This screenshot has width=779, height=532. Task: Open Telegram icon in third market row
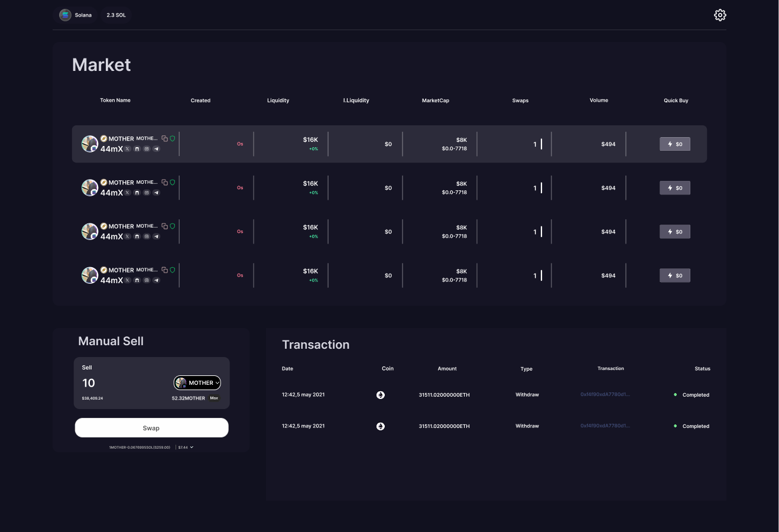click(156, 236)
